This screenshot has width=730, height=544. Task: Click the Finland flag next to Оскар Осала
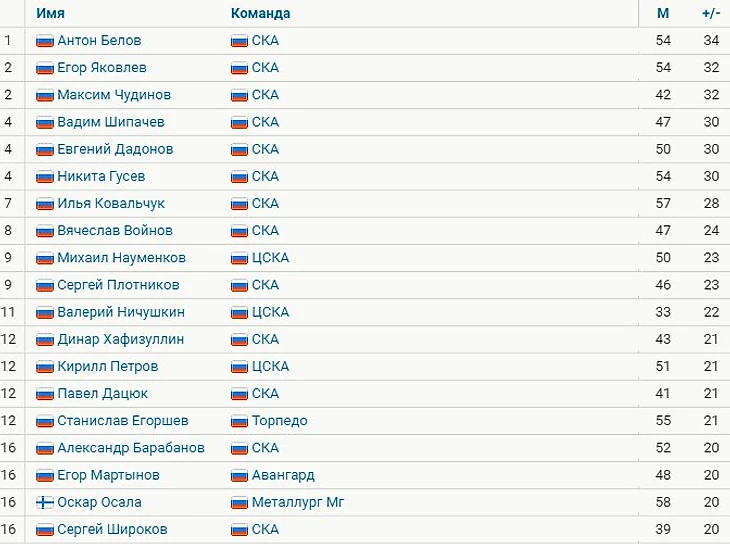click(45, 503)
